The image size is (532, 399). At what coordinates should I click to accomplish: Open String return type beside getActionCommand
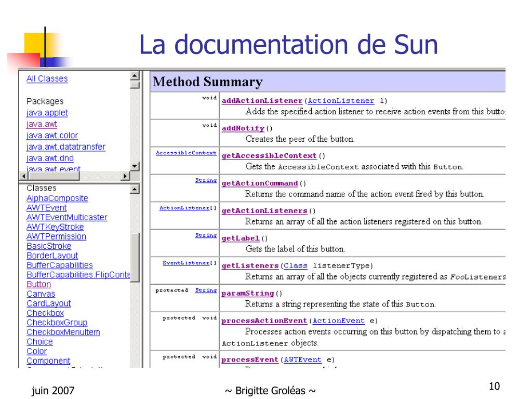206,180
